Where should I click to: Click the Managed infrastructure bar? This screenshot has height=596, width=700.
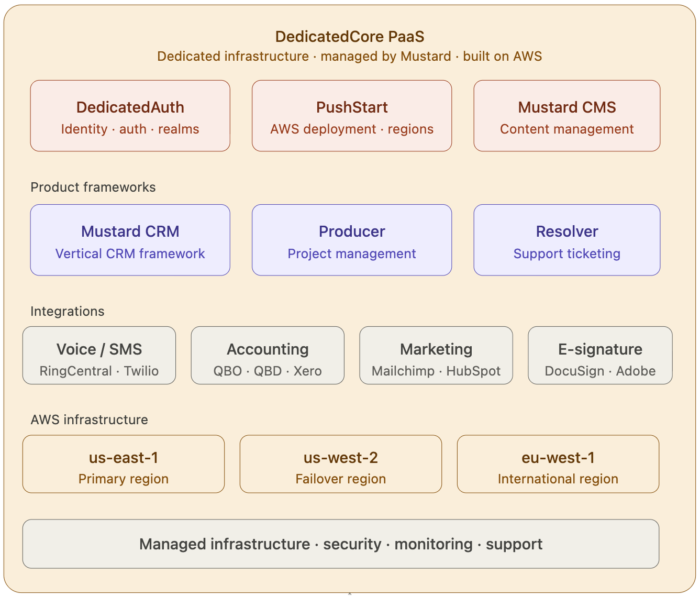click(x=340, y=544)
